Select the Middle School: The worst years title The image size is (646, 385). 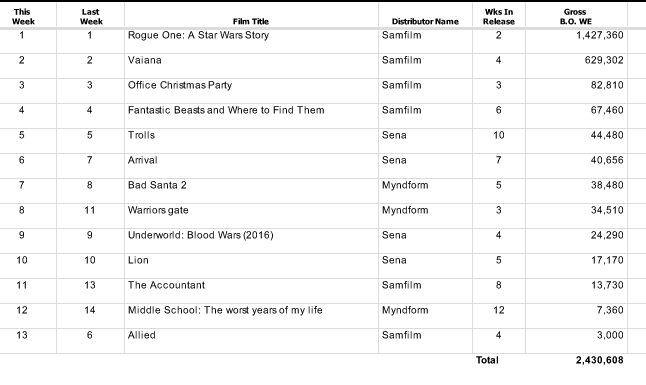coord(225,310)
